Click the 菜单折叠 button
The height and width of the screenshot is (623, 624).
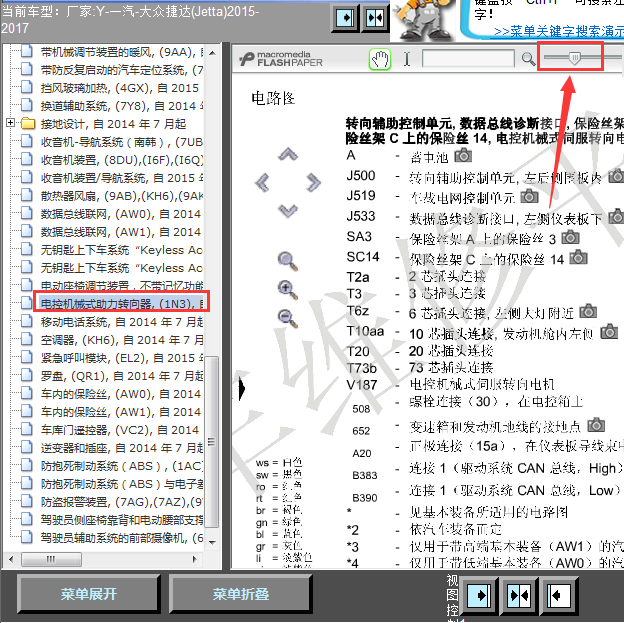click(240, 594)
